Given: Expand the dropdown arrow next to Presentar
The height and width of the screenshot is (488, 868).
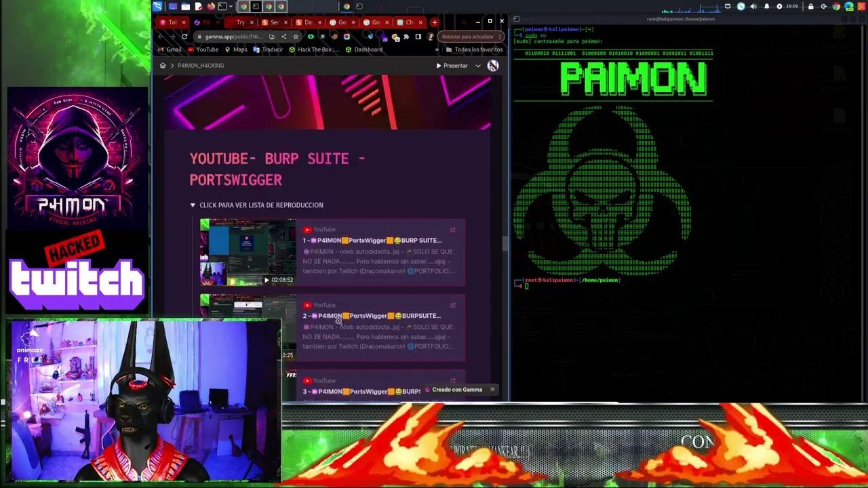Looking at the screenshot, I should click(477, 66).
